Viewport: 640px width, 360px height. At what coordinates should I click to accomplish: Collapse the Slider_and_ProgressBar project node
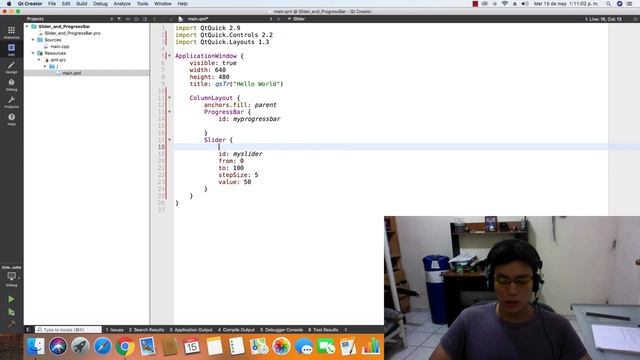click(x=27, y=27)
